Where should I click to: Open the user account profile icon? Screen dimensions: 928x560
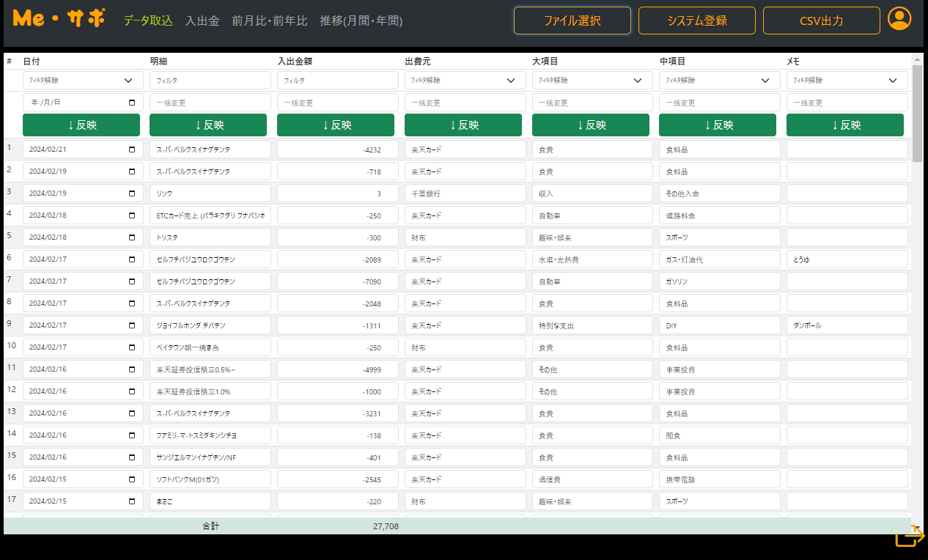coord(899,19)
